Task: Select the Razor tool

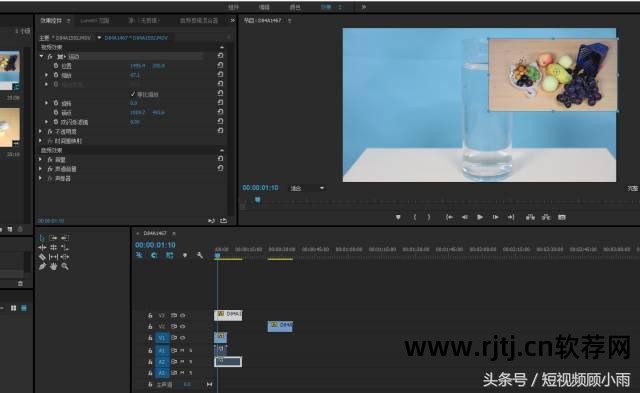Action: [x=42, y=257]
